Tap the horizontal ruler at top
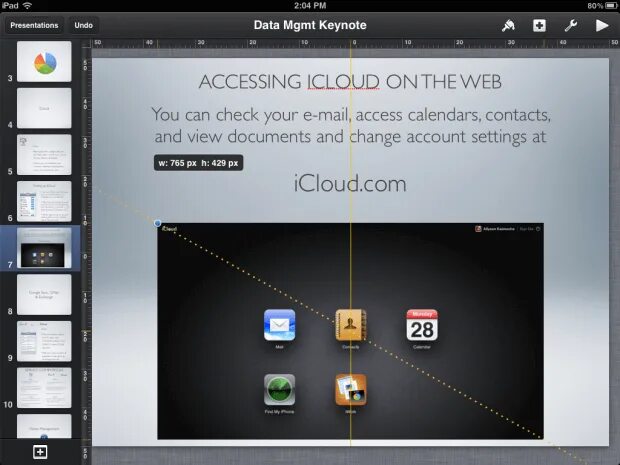 point(355,43)
